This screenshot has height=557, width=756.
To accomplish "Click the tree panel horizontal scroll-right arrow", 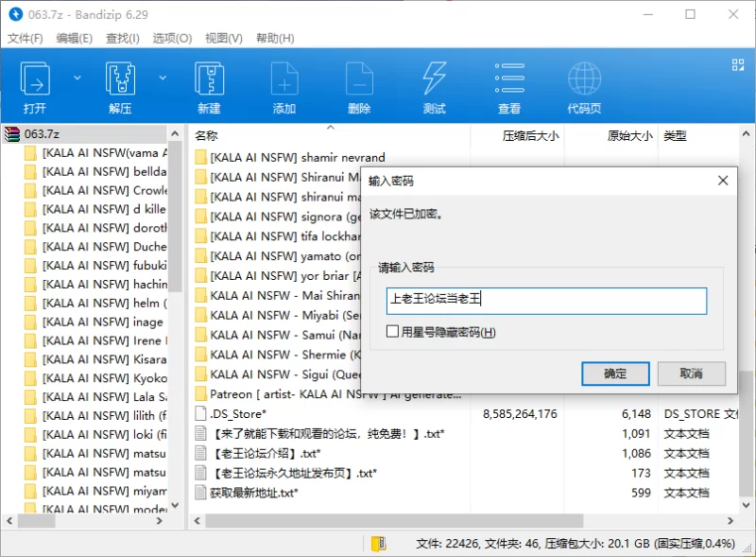I will (159, 521).
